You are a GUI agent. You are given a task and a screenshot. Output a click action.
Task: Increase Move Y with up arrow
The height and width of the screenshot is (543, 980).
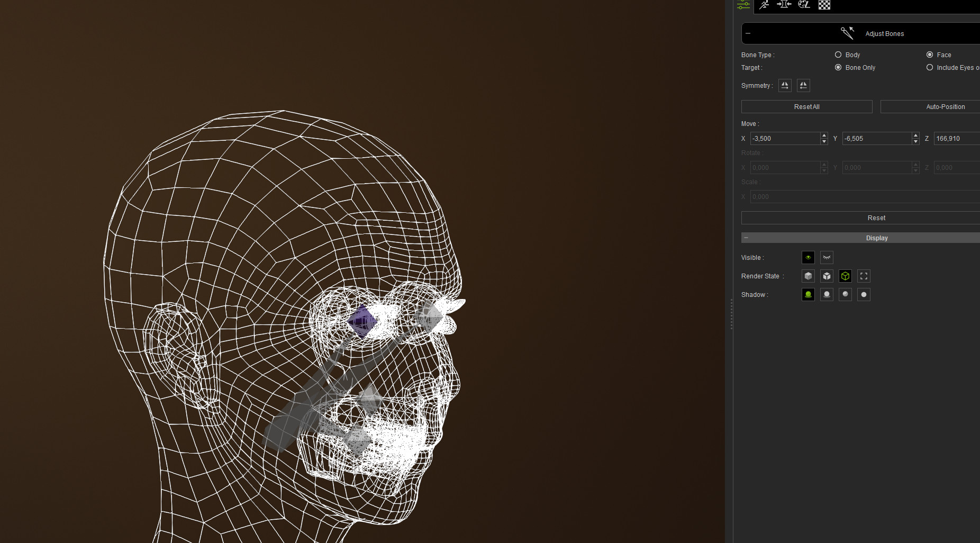915,135
